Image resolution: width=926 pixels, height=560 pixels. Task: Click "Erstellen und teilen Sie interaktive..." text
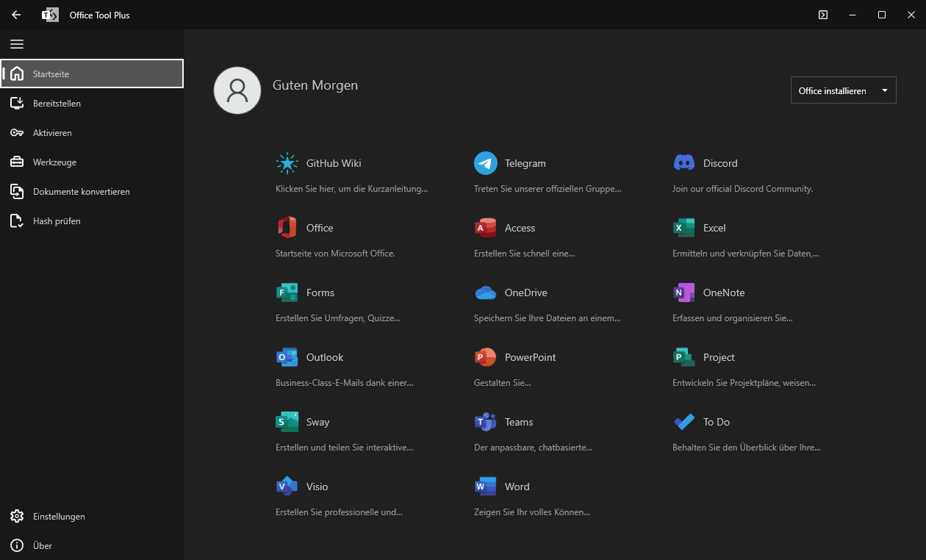[x=344, y=448]
